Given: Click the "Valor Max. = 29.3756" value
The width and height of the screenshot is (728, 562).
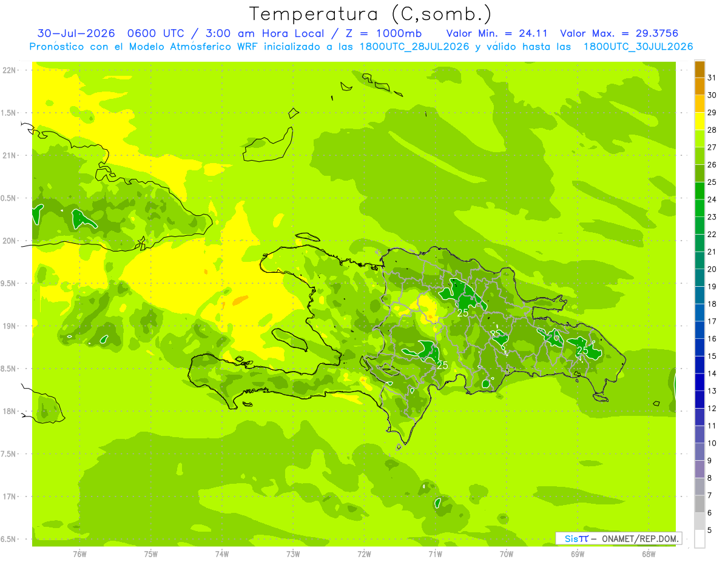Looking at the screenshot, I should (619, 33).
